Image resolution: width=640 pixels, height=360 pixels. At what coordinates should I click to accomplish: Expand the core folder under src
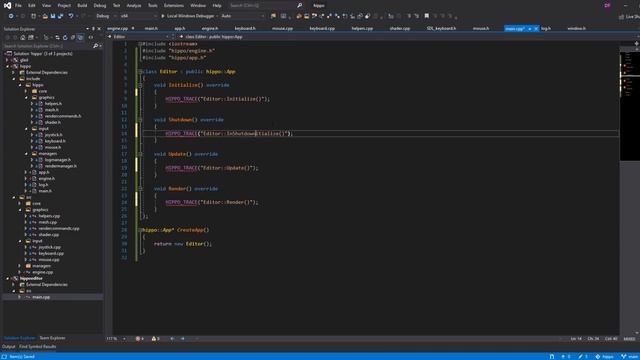click(x=20, y=203)
